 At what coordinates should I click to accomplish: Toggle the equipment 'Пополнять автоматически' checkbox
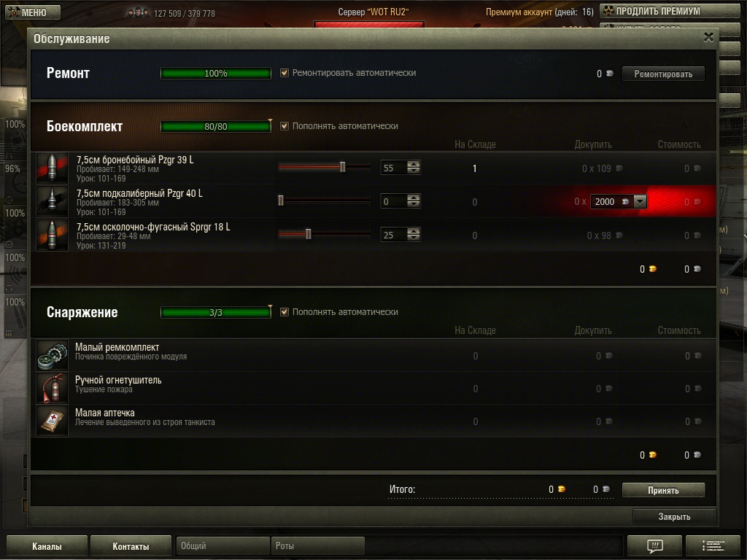tap(285, 312)
